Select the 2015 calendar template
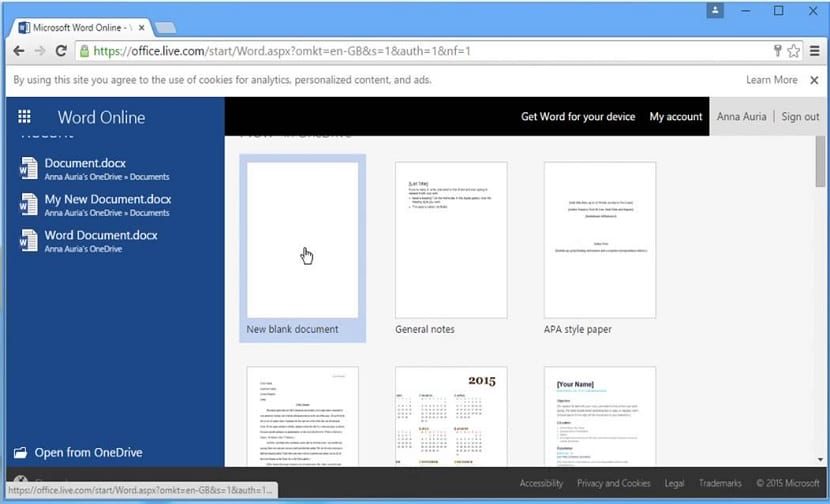Viewport: 830px width, 504px height. tap(451, 417)
